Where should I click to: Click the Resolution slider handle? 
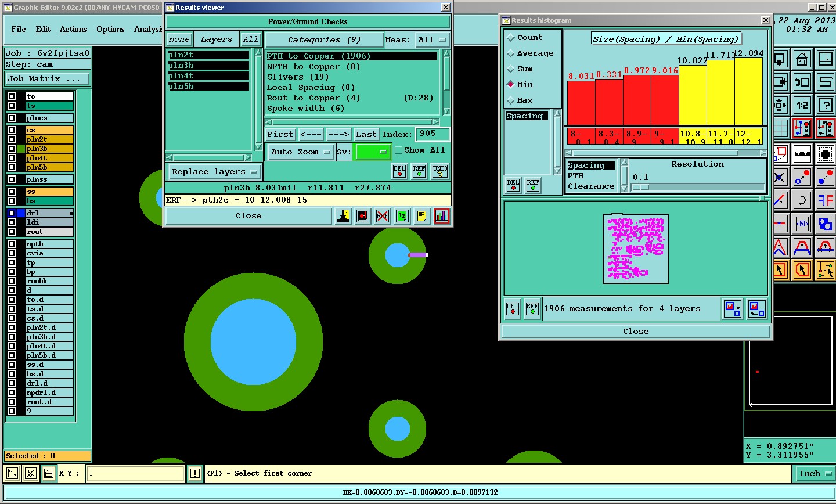[640, 188]
